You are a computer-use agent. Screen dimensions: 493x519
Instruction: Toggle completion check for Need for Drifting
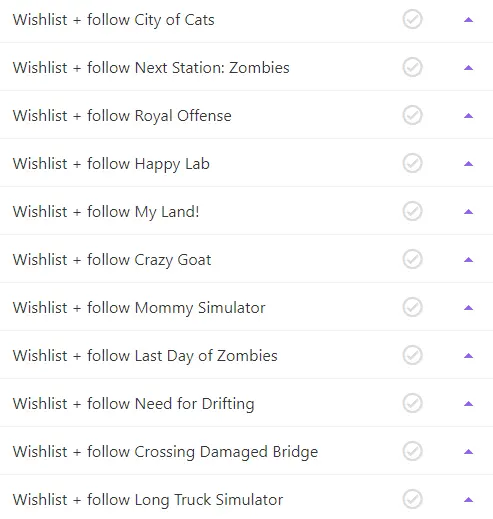(412, 403)
